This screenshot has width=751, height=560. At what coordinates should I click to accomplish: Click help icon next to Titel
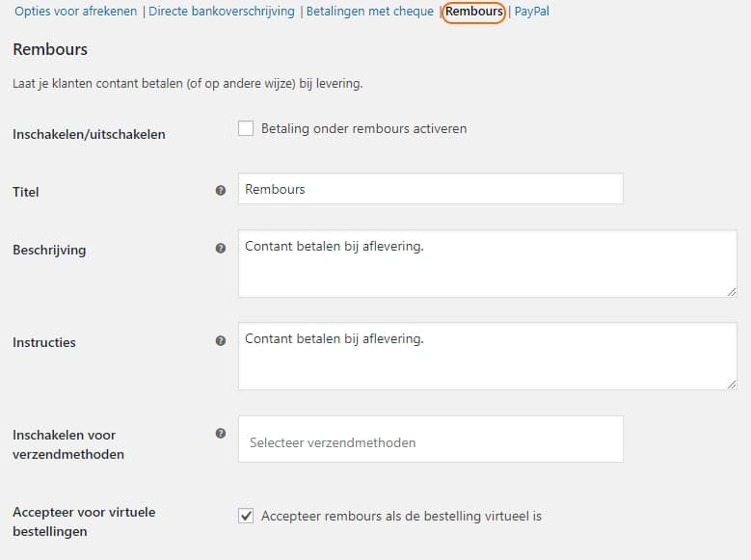pos(221,191)
